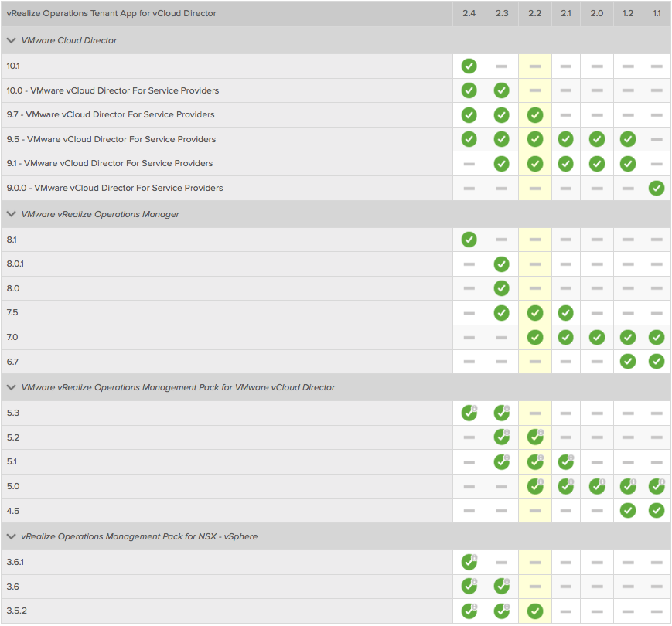Click the green checkmark for 10.1 under 2.4
672x626 pixels.
(x=469, y=66)
